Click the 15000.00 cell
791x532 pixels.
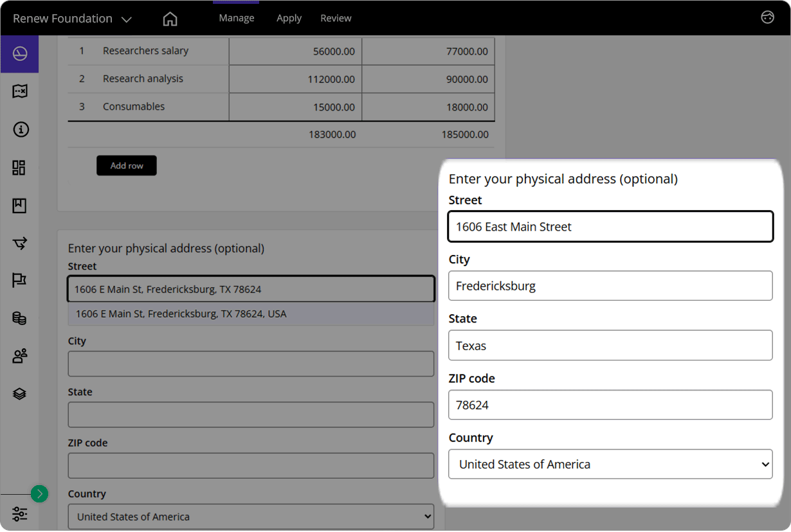(295, 107)
